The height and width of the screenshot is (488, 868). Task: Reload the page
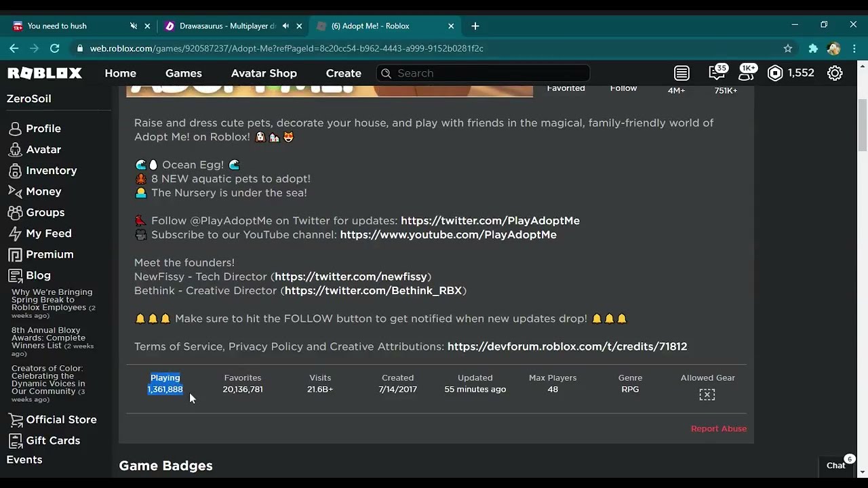point(54,48)
